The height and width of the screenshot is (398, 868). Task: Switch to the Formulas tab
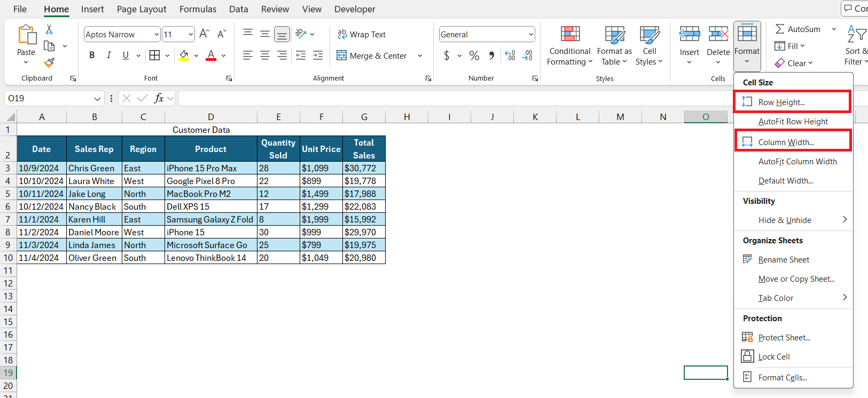point(198,9)
